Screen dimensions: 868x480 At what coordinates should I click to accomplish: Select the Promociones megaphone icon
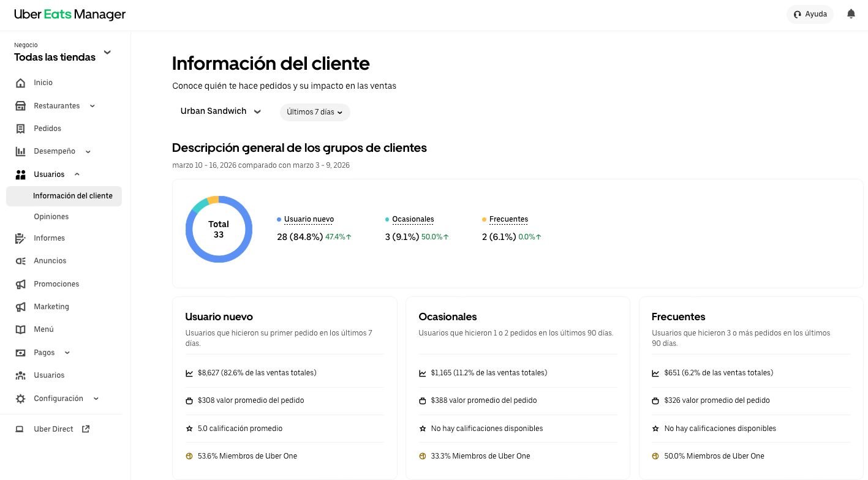click(x=21, y=284)
